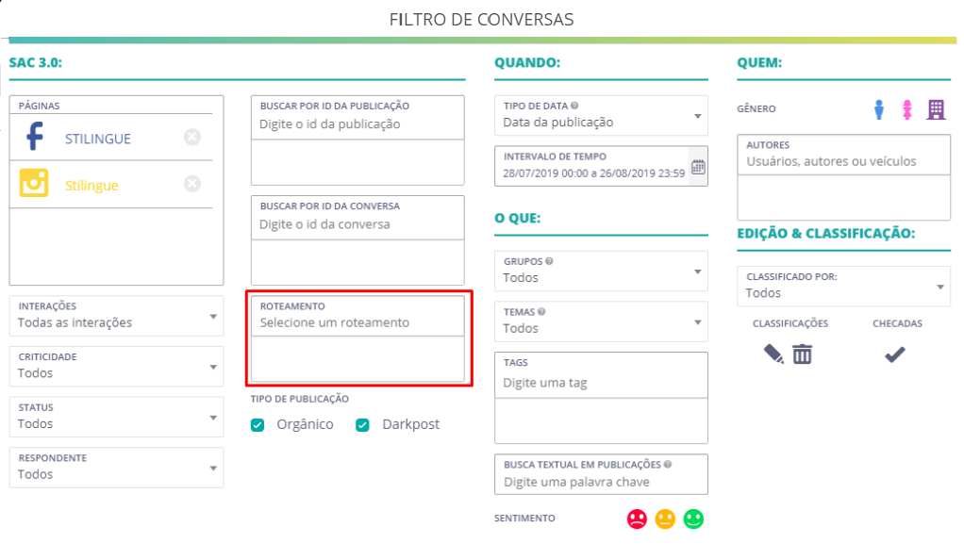The image size is (964, 560).
Task: Click the trash icon under Classificações
Action: 803,354
